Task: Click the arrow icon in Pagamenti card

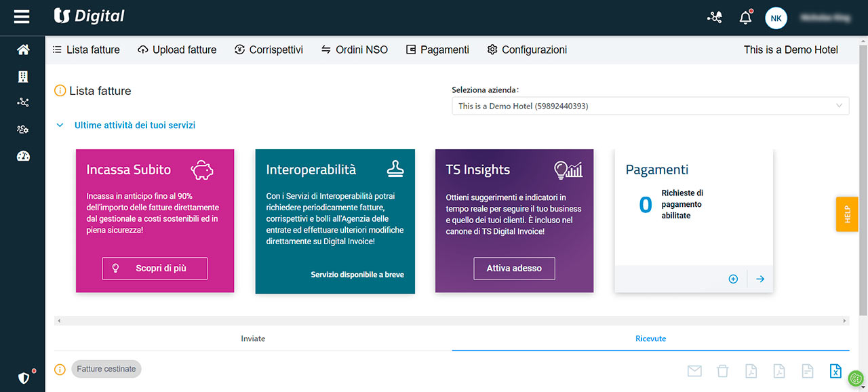Action: click(x=760, y=279)
